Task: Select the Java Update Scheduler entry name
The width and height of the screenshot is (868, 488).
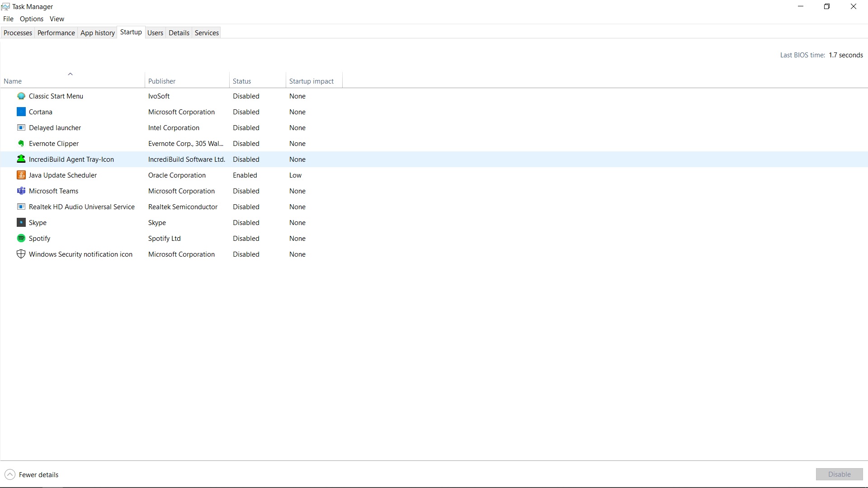Action: point(63,175)
